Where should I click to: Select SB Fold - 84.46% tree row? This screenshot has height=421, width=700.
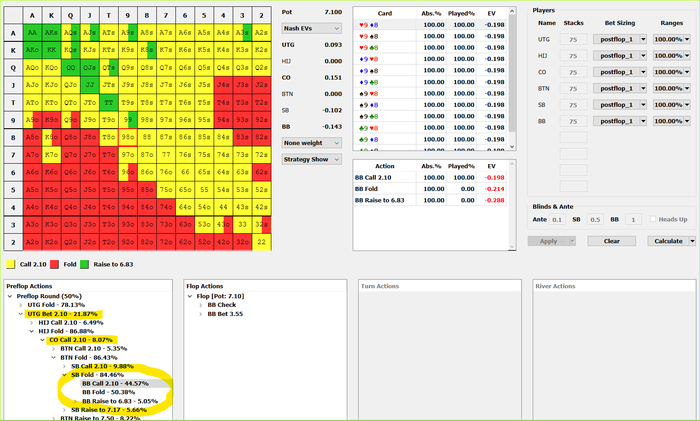[97, 375]
